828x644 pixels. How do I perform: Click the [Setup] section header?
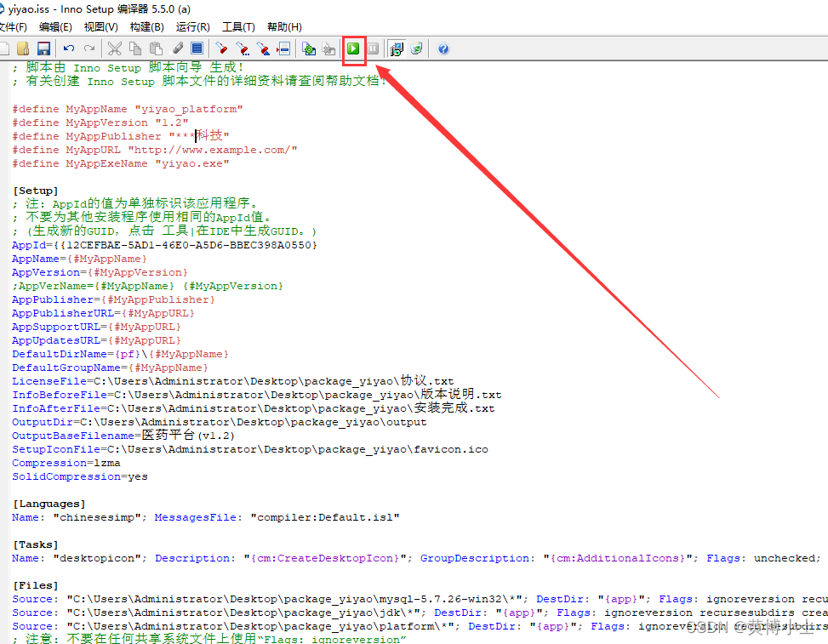tap(36, 191)
